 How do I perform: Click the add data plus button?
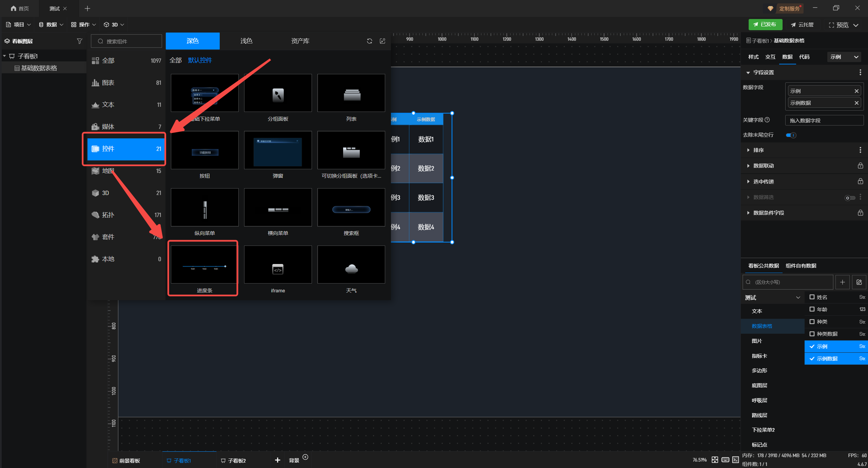[843, 282]
